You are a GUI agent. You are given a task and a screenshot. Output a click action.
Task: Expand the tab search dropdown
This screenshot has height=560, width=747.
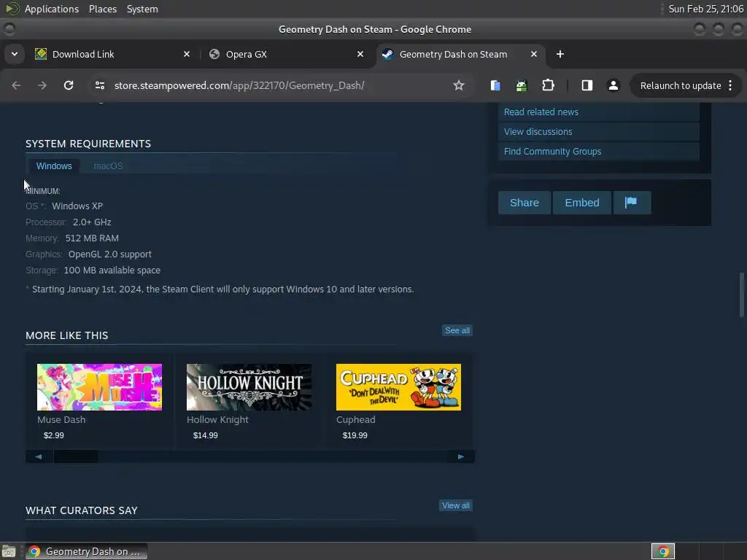coord(15,54)
